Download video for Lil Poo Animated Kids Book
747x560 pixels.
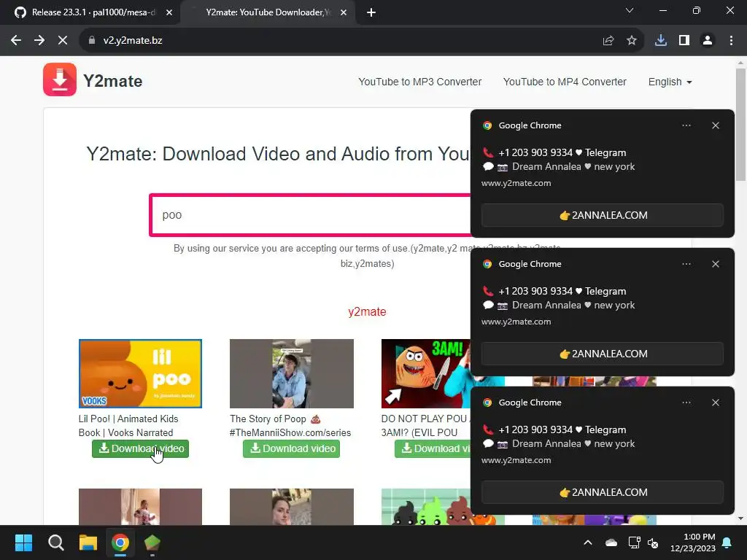click(141, 448)
